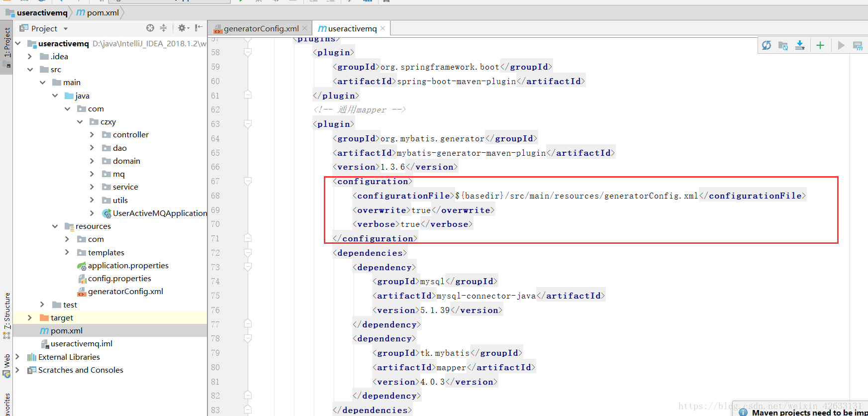Screen dimensions: 868x416
Task: Collapse the useractivemq root node
Action: [18, 43]
